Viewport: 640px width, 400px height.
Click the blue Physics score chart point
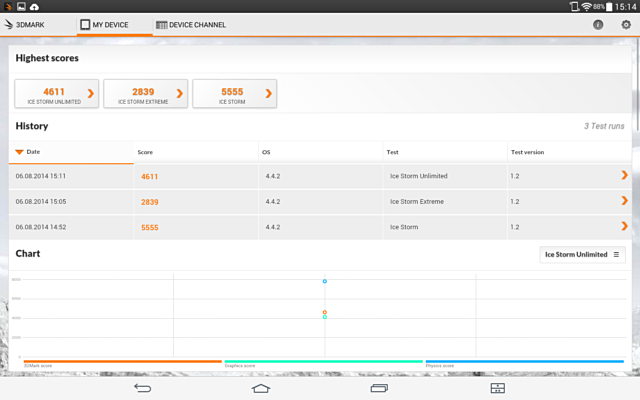(x=324, y=281)
